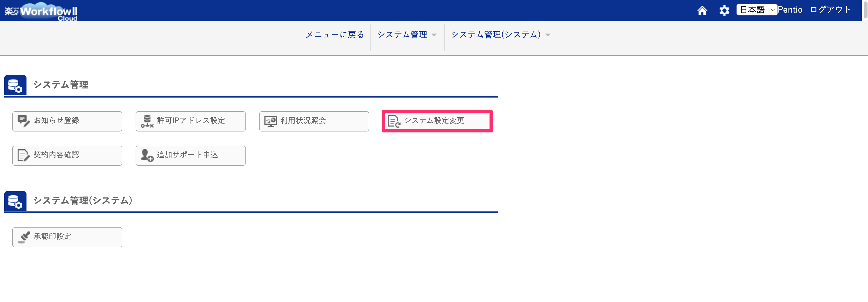Click the 許可IPアドレス設定 network icon
The image size is (868, 302).
pyautogui.click(x=147, y=121)
